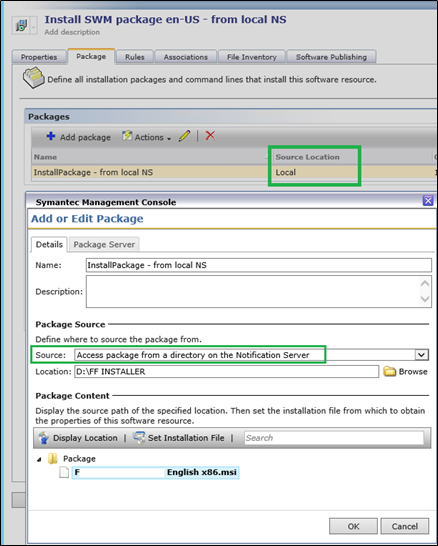Click the blue plus Add package icon
Screen dimensions: 438x546
point(51,136)
